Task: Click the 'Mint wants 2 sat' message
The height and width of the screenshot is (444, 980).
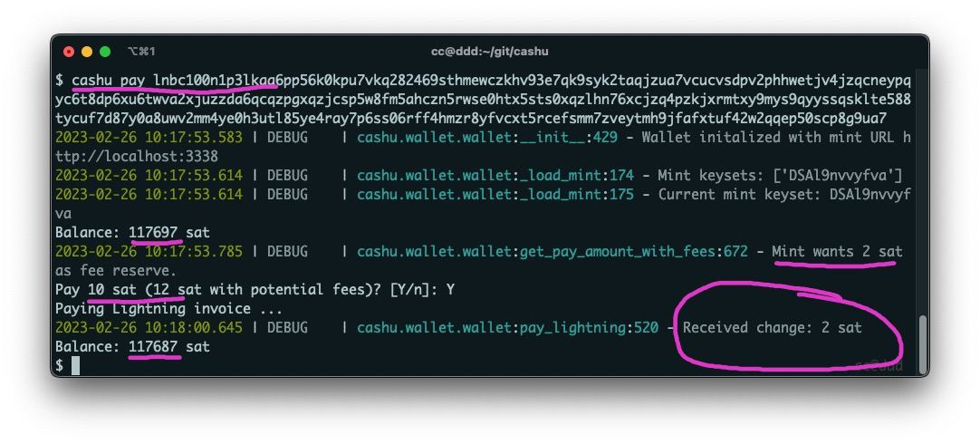Action: point(838,251)
